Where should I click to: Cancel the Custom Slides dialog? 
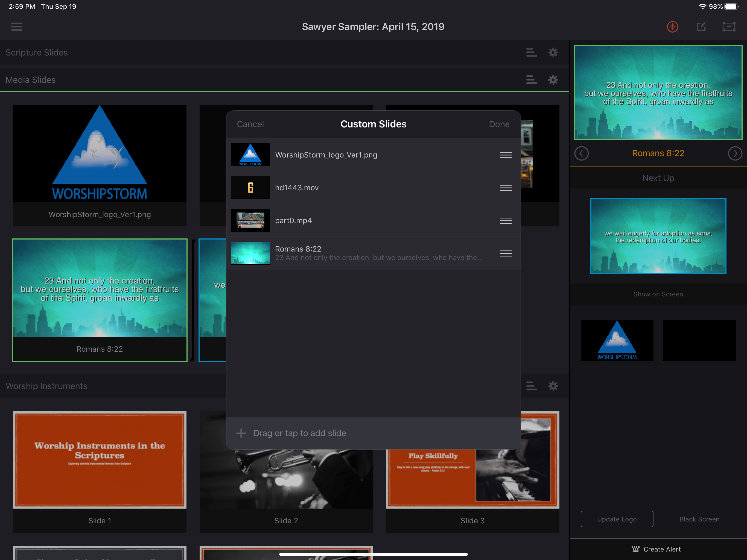click(x=250, y=124)
